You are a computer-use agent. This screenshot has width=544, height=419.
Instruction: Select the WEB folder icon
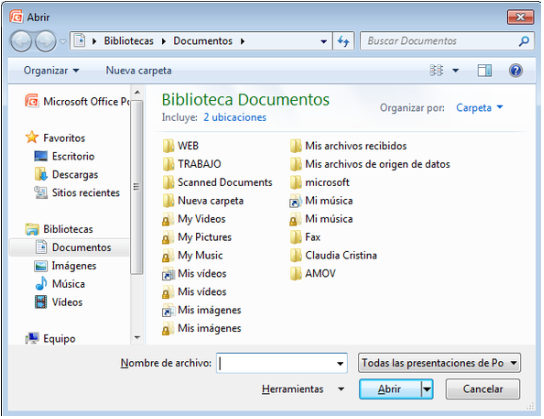point(169,146)
